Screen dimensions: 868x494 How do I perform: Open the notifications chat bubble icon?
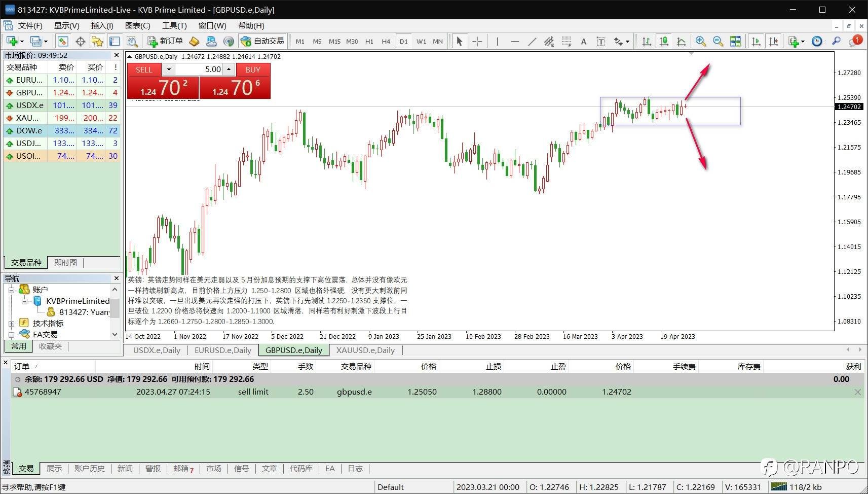(855, 41)
